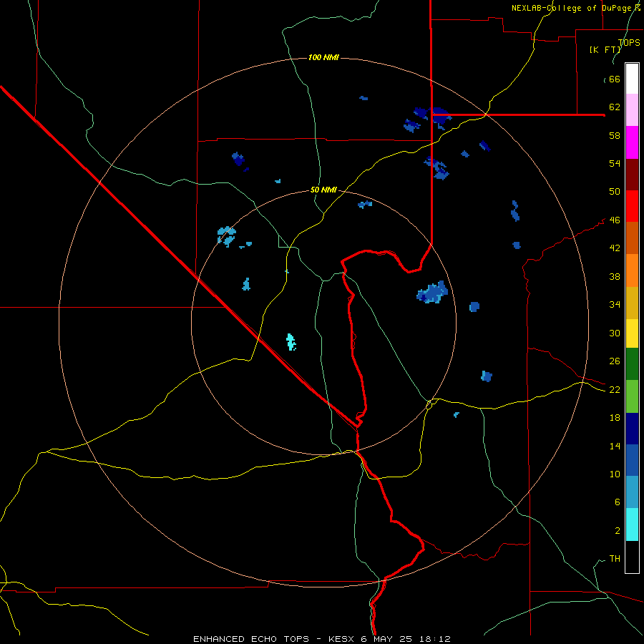The width and height of the screenshot is (644, 644).
Task: Click the legend value "34"
Action: (x=615, y=305)
